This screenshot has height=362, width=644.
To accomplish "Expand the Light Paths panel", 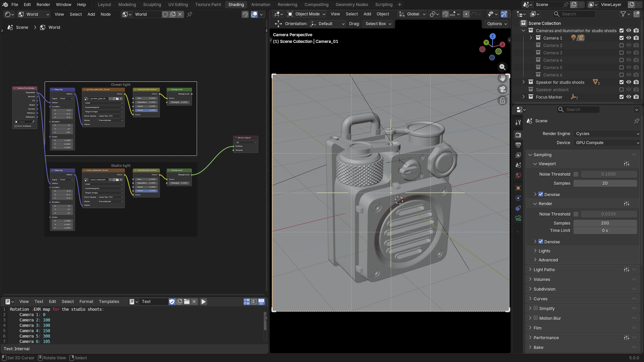I will [x=544, y=270].
